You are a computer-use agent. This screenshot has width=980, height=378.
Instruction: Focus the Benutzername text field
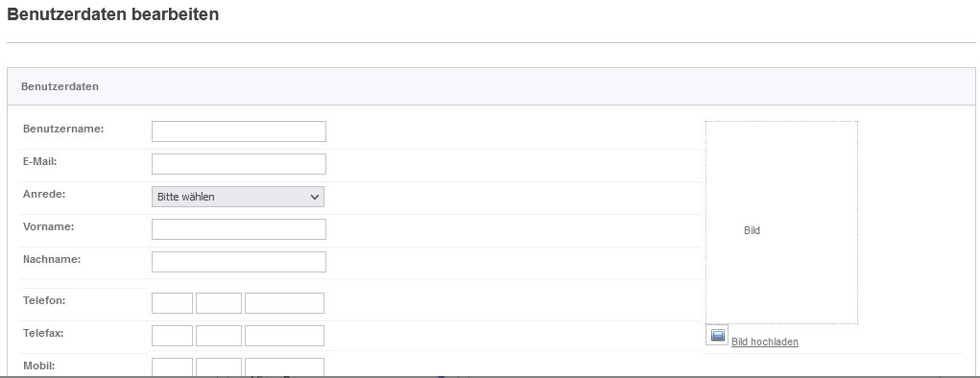click(239, 131)
